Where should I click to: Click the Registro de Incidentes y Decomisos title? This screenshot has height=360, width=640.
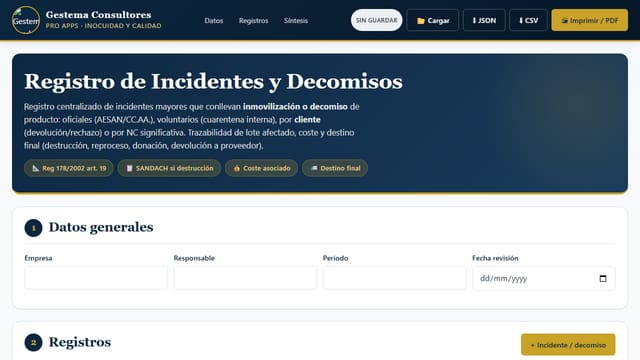213,81
